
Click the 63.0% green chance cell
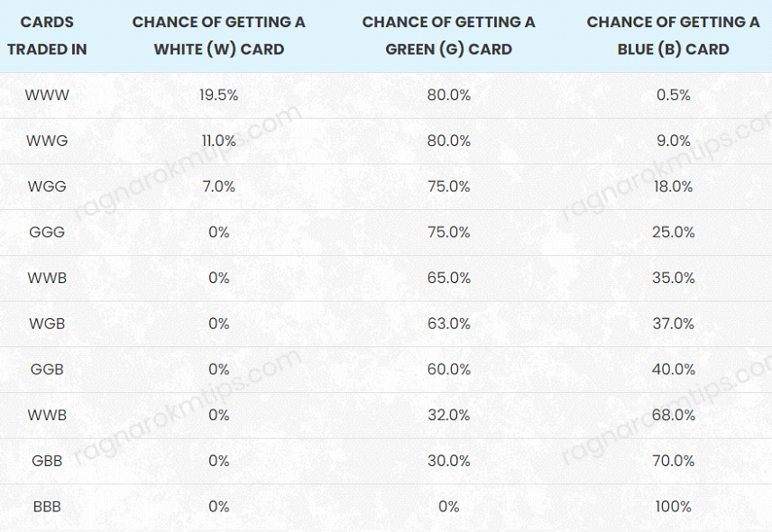[448, 324]
